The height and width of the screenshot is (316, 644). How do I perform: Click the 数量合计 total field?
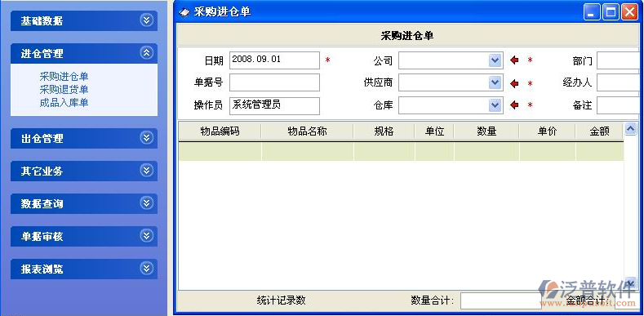pyautogui.click(x=500, y=300)
